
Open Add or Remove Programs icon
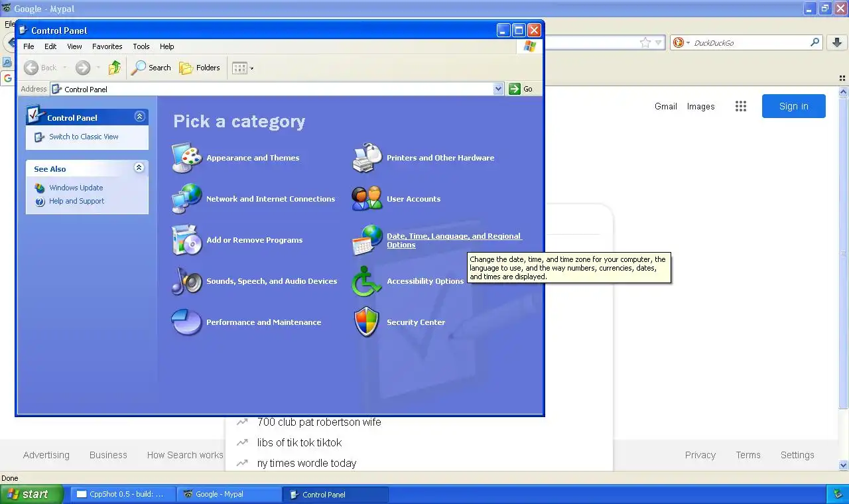pos(186,240)
